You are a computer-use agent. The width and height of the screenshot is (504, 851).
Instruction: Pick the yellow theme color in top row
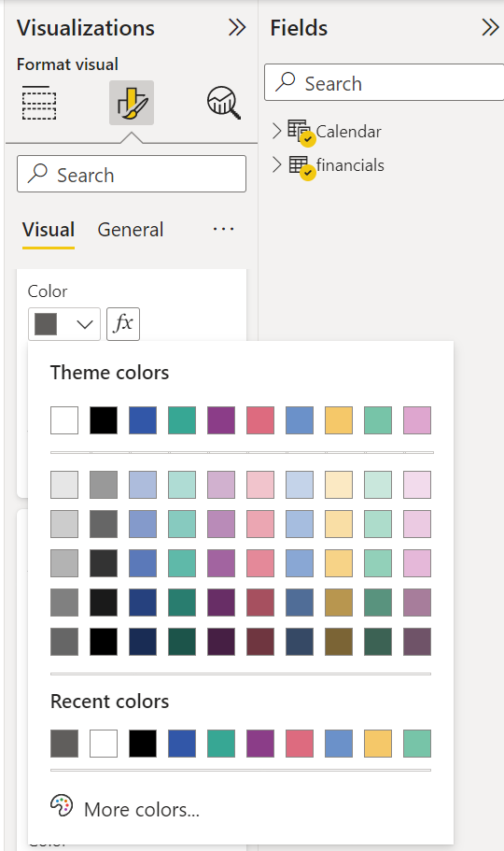[339, 420]
